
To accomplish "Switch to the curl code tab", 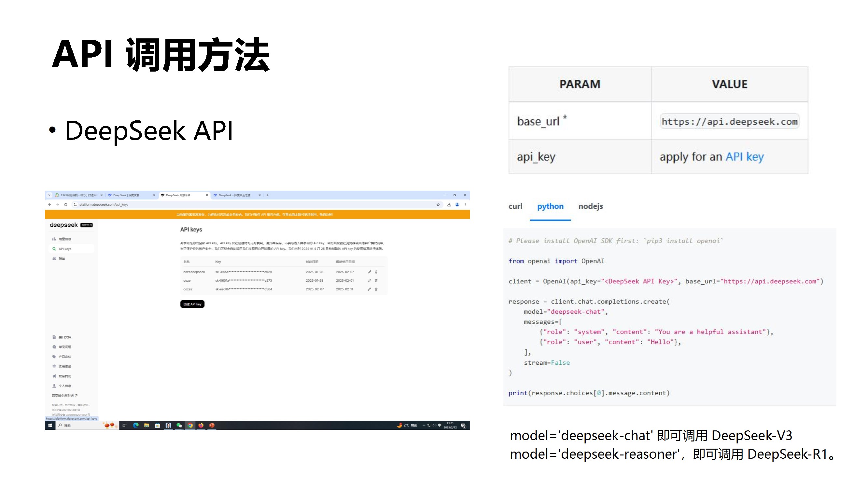I will pyautogui.click(x=515, y=206).
